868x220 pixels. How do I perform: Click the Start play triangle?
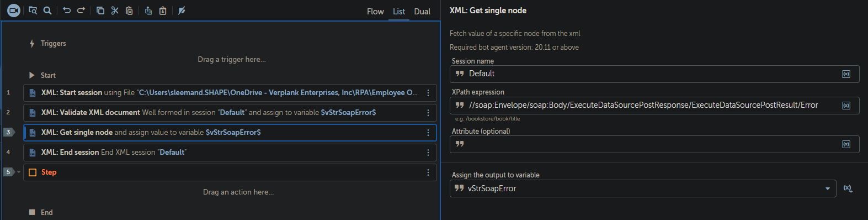click(x=32, y=75)
